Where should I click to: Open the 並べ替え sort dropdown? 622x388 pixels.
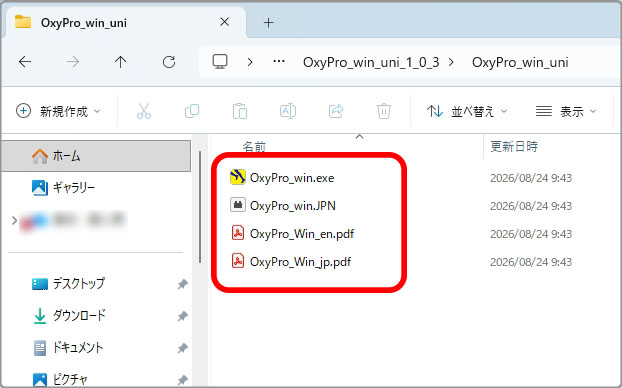(x=467, y=111)
